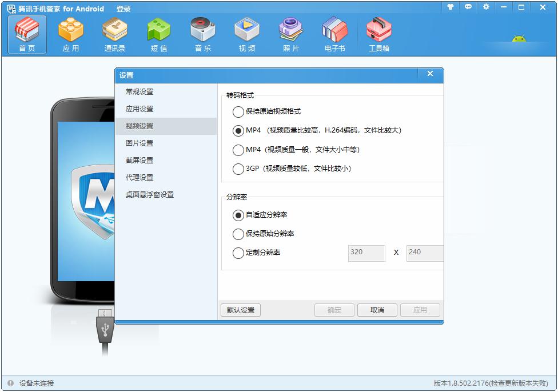This screenshot has height=392, width=558.
Task: Switch to 代理设置 settings page
Action: click(166, 177)
